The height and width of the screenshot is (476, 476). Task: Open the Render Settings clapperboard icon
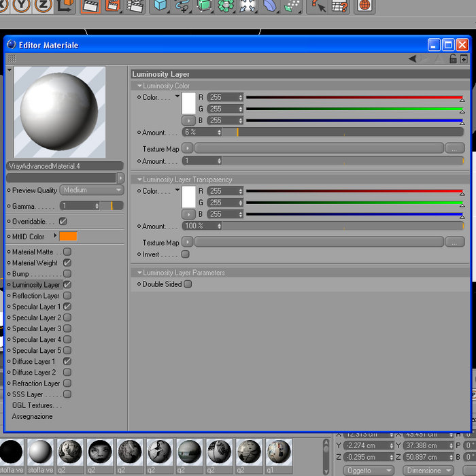pos(135,5)
